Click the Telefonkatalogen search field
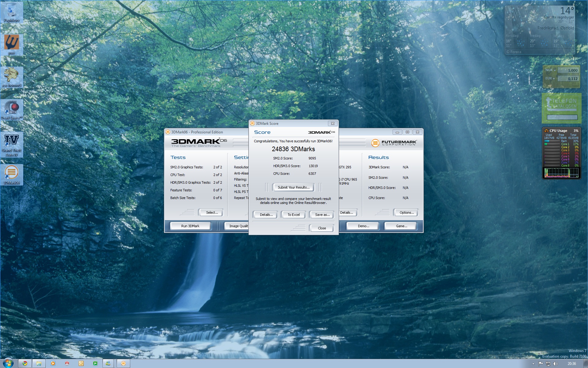The height and width of the screenshot is (368, 588). coord(562,117)
